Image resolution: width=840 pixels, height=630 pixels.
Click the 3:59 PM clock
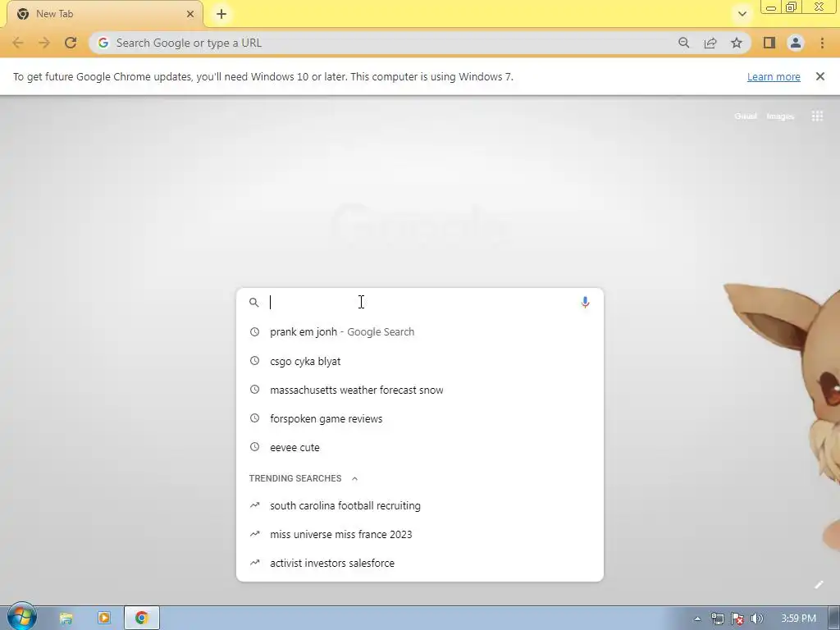798,619
